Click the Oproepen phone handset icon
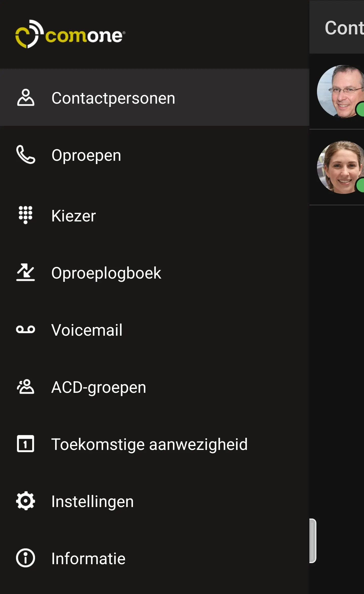Screen dimensions: 364x594 (26, 155)
